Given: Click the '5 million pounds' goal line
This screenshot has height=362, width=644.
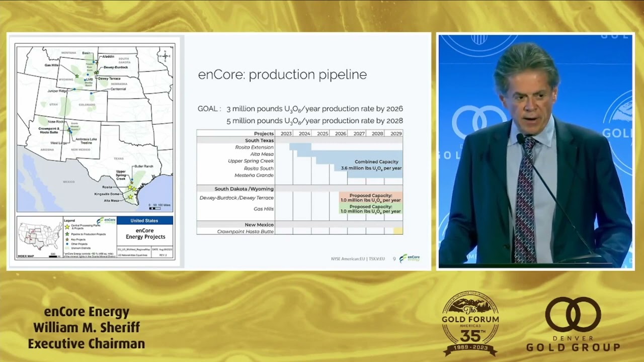Looking at the screenshot, I should pos(314,121).
